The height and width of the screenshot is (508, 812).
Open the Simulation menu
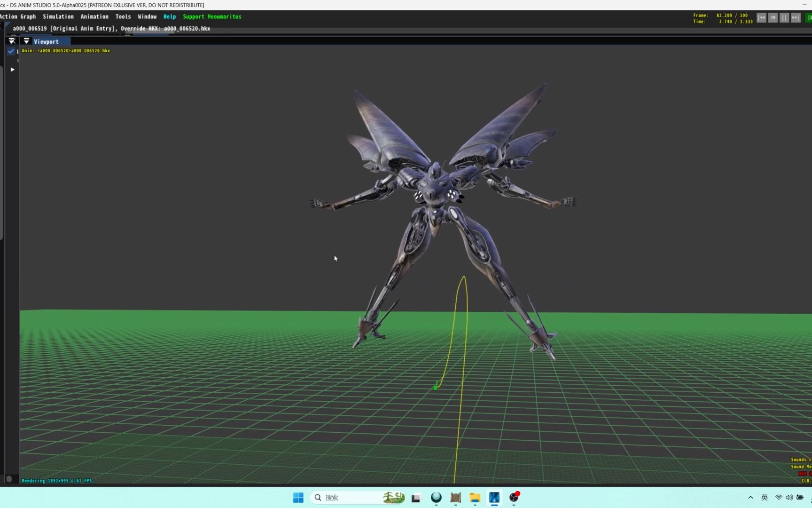(58, 16)
